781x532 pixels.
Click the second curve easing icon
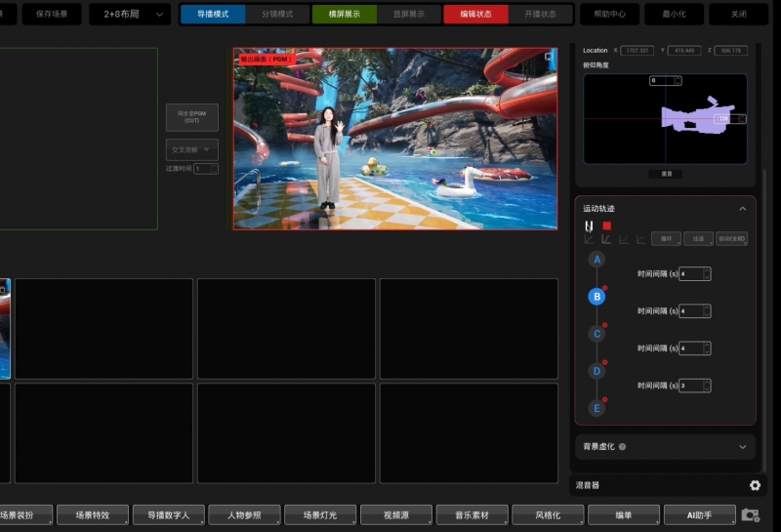point(606,239)
